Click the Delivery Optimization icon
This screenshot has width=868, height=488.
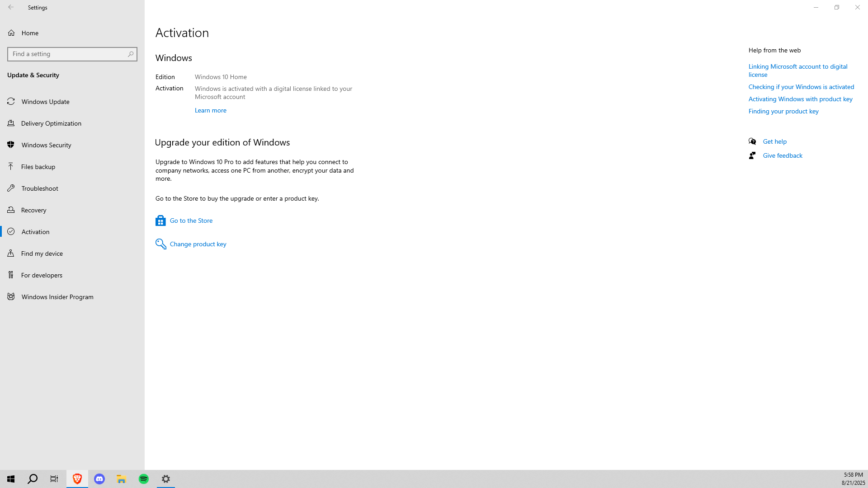click(x=11, y=123)
